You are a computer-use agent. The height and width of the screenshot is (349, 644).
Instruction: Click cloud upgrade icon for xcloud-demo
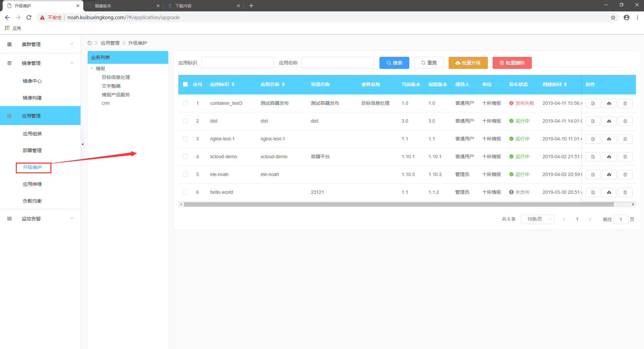609,157
